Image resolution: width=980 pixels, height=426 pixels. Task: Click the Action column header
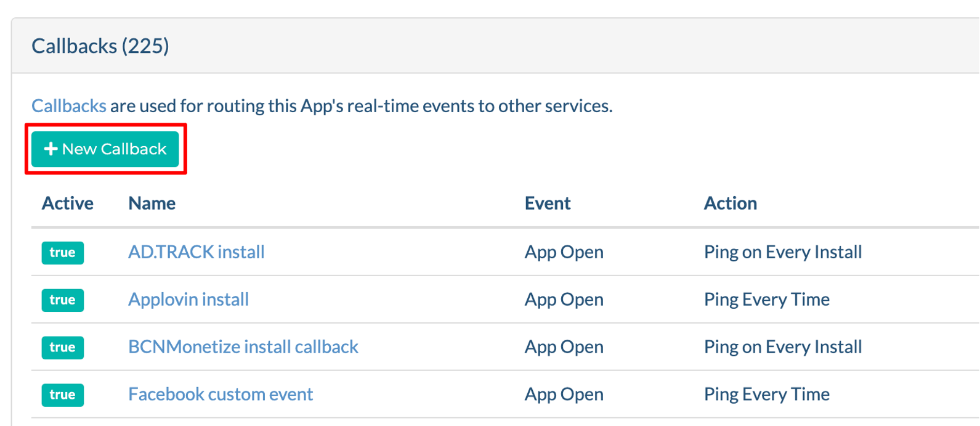731,203
